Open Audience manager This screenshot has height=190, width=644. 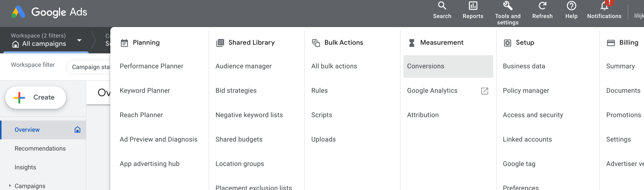tap(244, 66)
